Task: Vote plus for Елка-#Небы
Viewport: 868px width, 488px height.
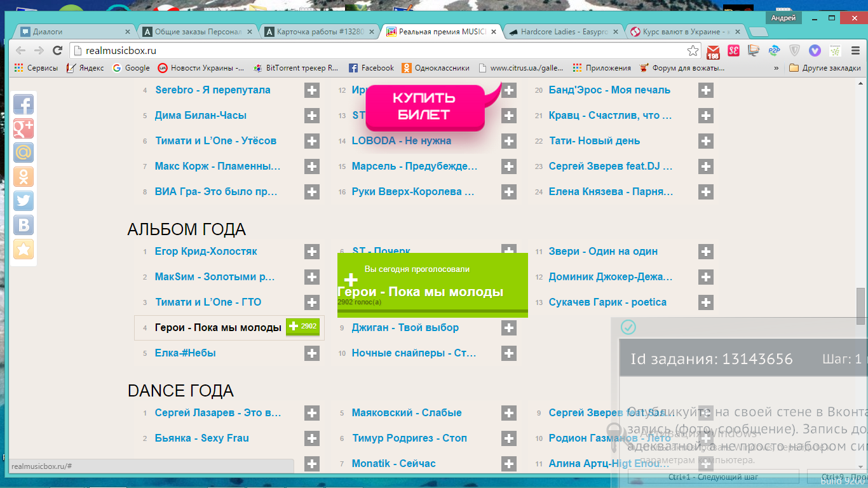Action: [x=311, y=353]
